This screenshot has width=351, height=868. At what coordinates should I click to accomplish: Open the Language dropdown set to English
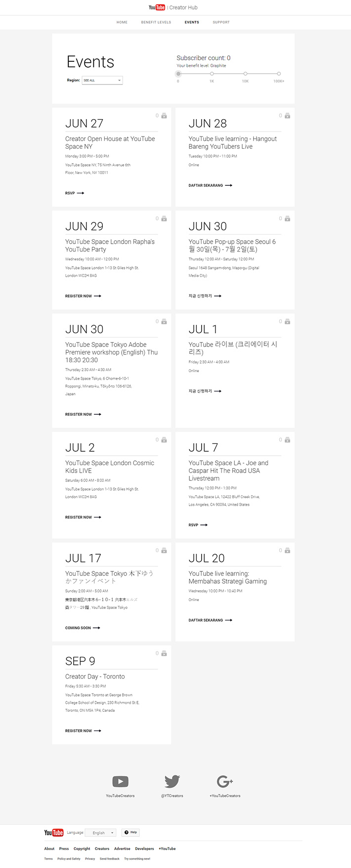click(101, 832)
